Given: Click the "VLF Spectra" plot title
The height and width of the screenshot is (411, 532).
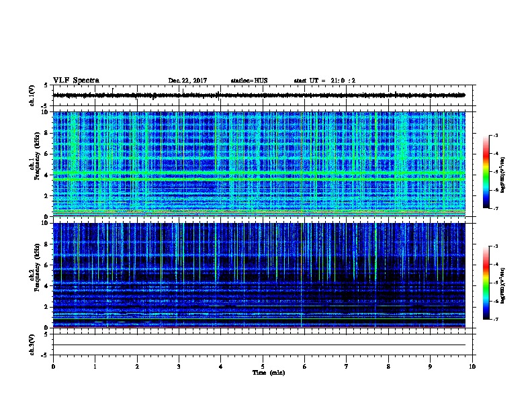Looking at the screenshot, I should [76, 81].
